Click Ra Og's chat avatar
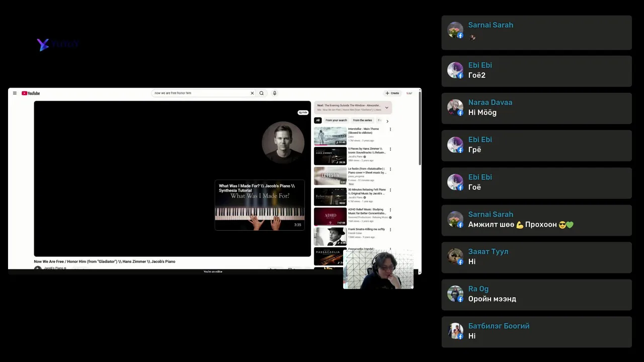The image size is (644, 362). point(455,294)
